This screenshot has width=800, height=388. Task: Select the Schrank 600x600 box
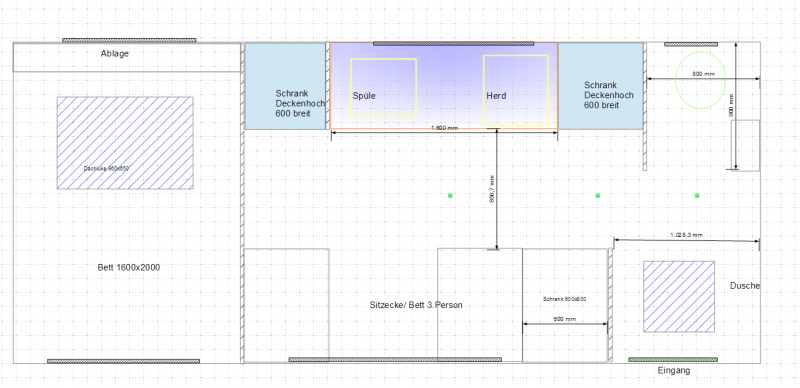[565, 305]
